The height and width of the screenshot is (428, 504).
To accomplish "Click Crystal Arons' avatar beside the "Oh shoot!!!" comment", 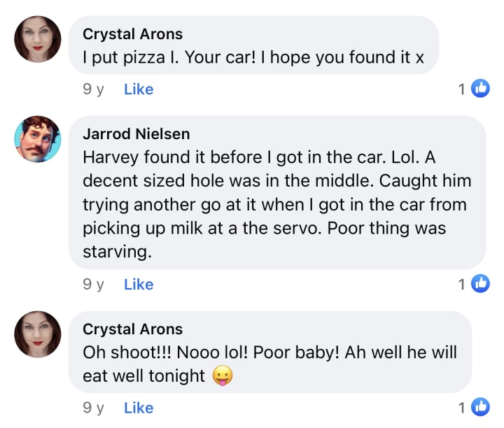I will (38, 334).
